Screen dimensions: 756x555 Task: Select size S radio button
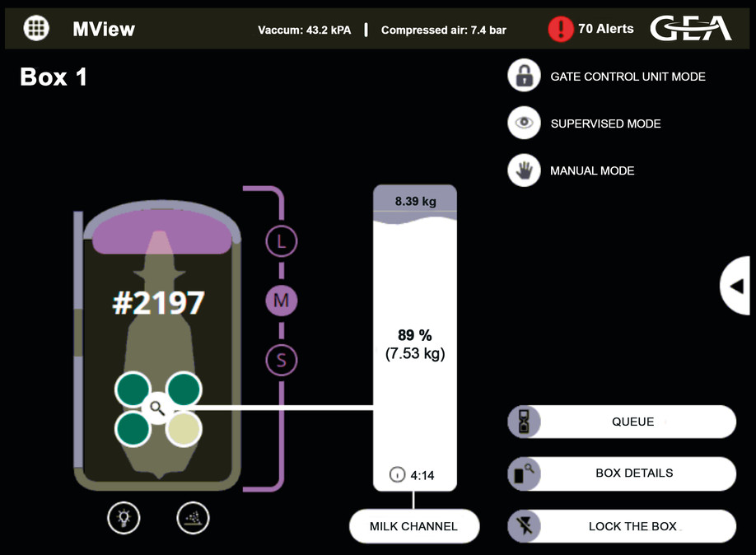pyautogui.click(x=281, y=360)
